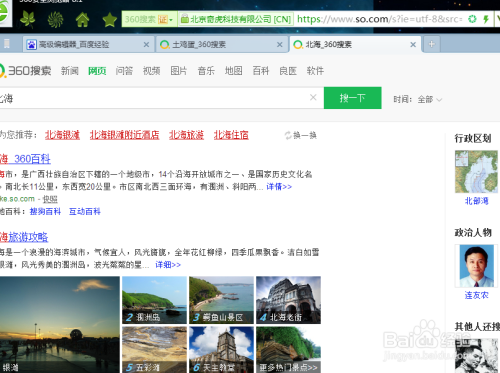Open the 地图 search category
The width and height of the screenshot is (500, 373).
pos(234,71)
